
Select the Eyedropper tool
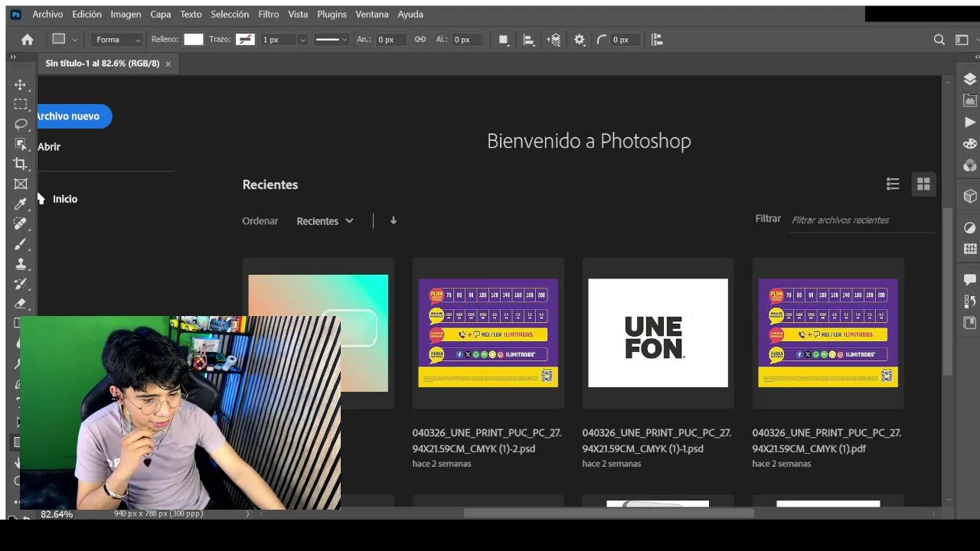pyautogui.click(x=21, y=204)
